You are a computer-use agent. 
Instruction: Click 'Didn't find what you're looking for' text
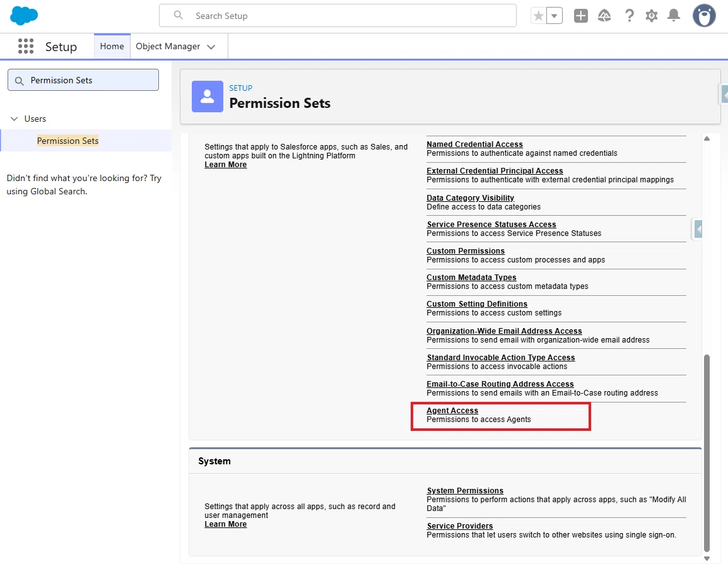coord(84,185)
